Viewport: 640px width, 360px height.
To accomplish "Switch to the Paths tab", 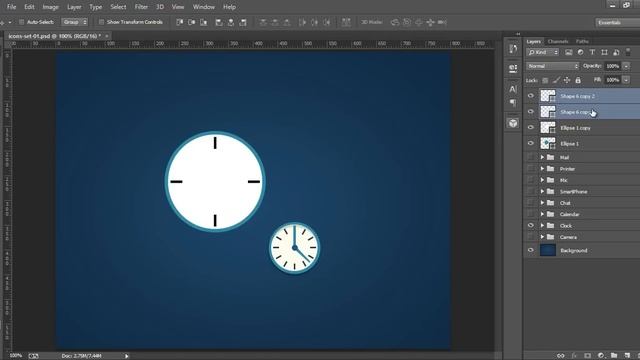I will tap(582, 41).
